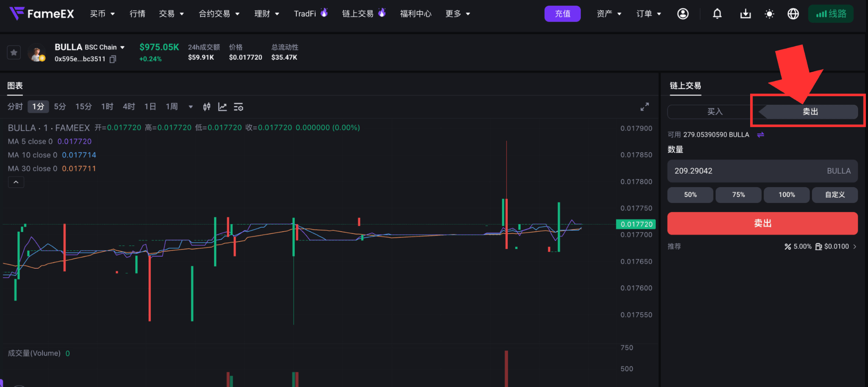
Task: Set sell amount to 50%
Action: [690, 195]
